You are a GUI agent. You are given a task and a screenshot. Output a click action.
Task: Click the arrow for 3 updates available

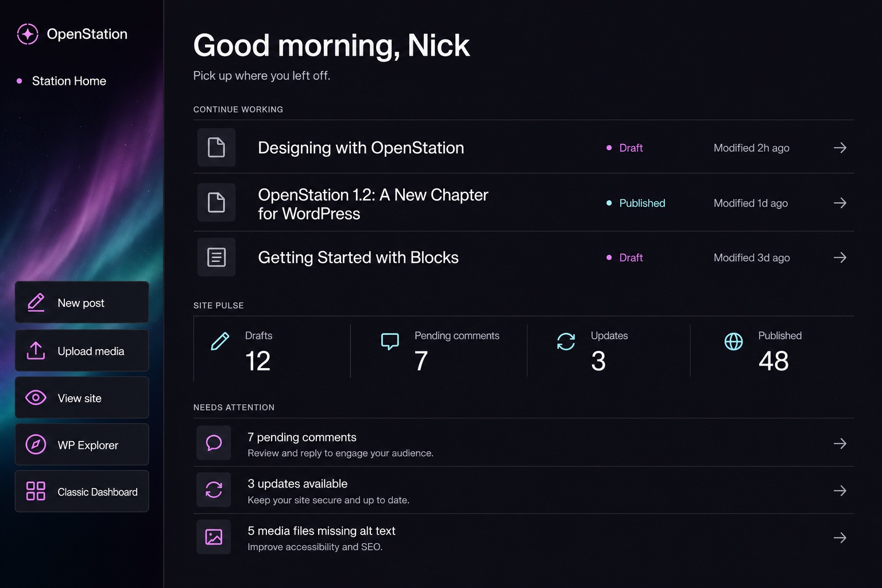coord(840,490)
